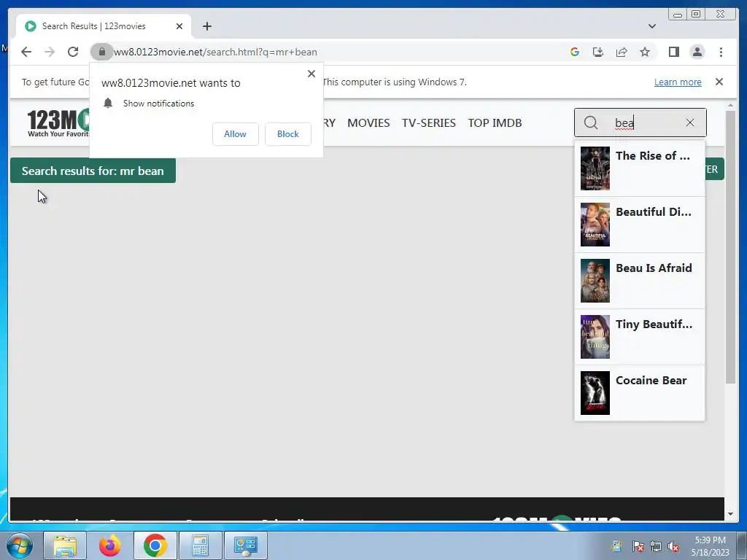Go back to the previous page
Viewport: 747px width, 560px height.
[x=26, y=52]
